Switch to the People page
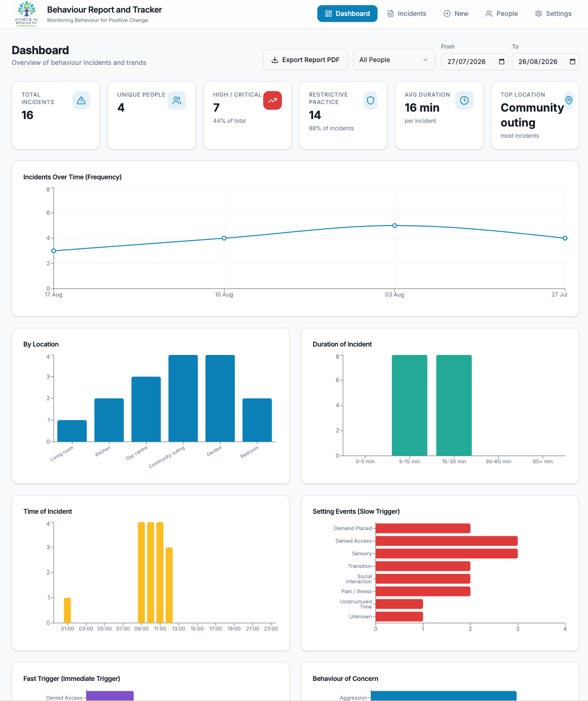Image resolution: width=588 pixels, height=701 pixels. pyautogui.click(x=502, y=14)
